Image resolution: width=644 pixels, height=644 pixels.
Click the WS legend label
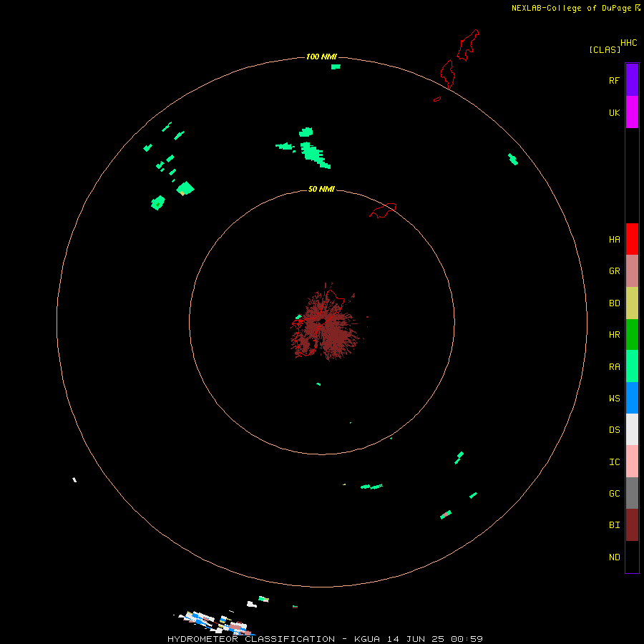pyautogui.click(x=614, y=398)
